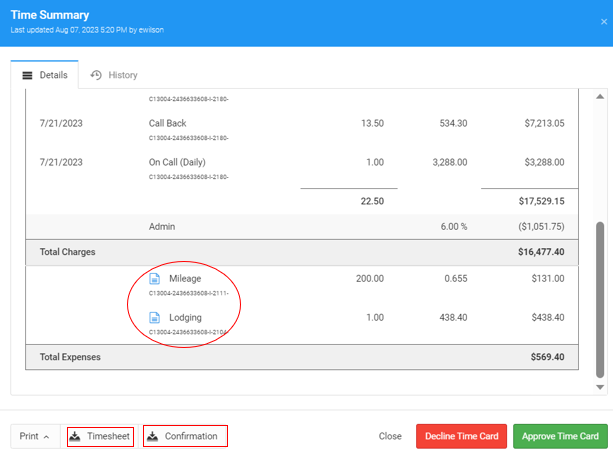Approve the time card

coord(560,437)
